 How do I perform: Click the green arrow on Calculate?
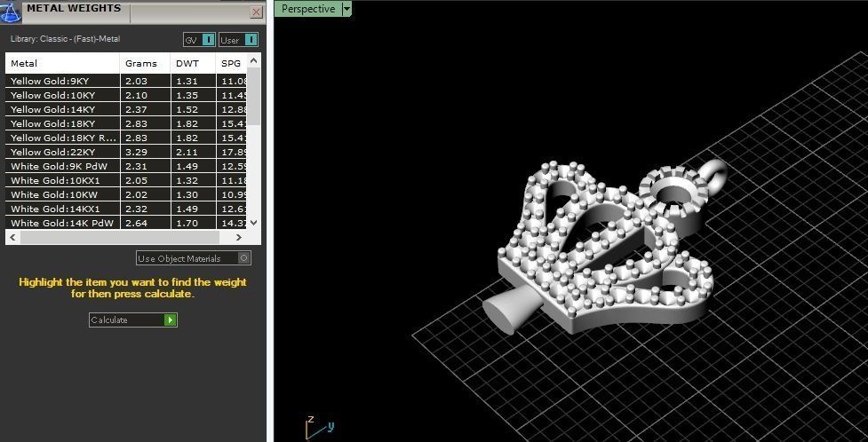tap(170, 320)
